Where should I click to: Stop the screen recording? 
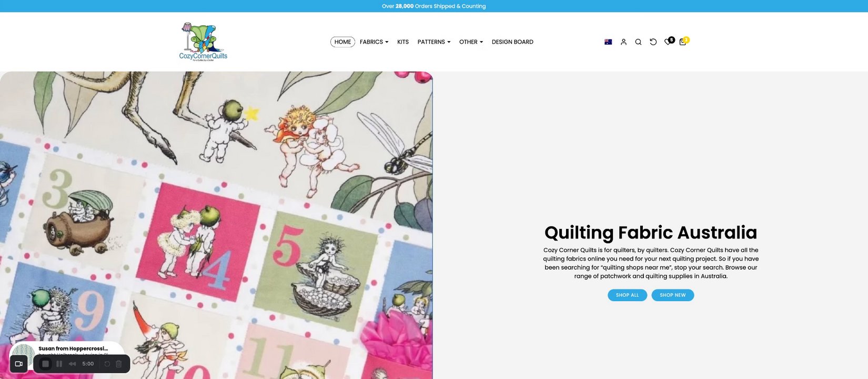(x=45, y=364)
